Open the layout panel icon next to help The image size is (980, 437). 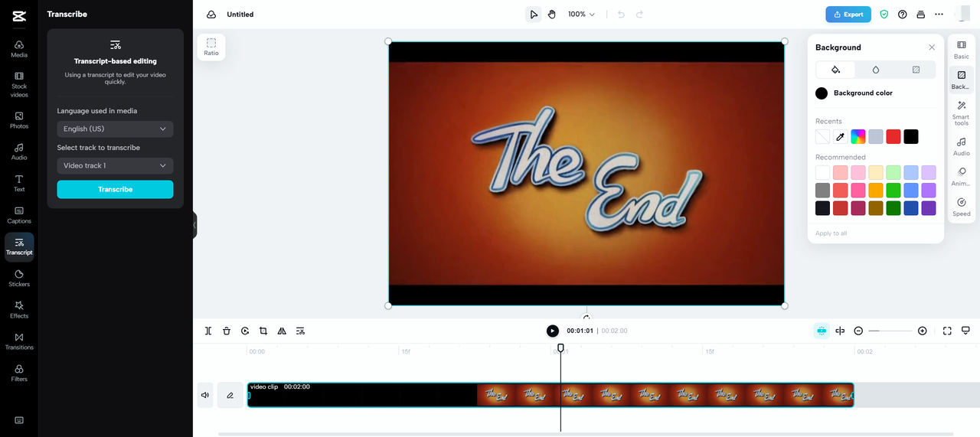point(920,15)
